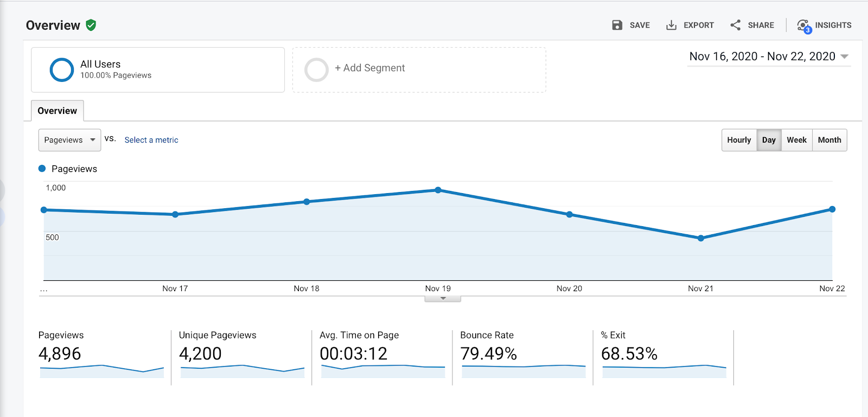Screen dimensions: 868x417
Task: Expand the date range picker arrow
Action: click(844, 56)
